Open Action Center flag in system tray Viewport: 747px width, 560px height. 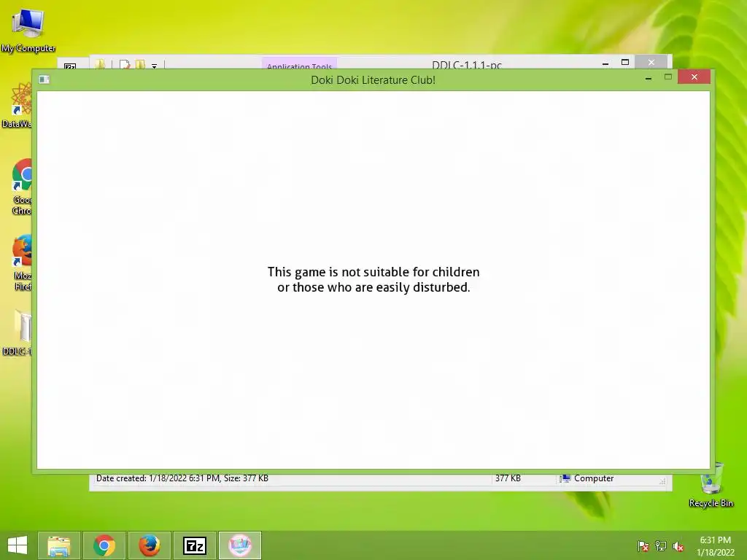click(x=643, y=546)
